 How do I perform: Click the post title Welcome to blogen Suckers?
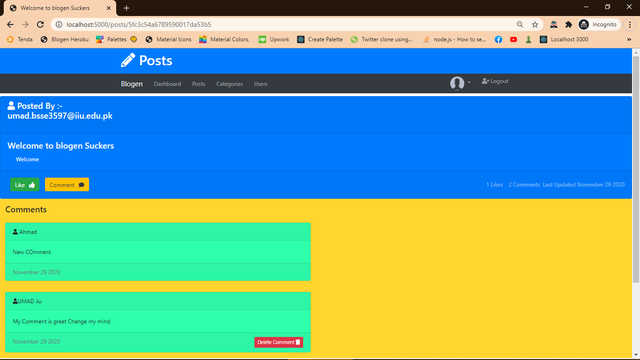[x=60, y=146]
